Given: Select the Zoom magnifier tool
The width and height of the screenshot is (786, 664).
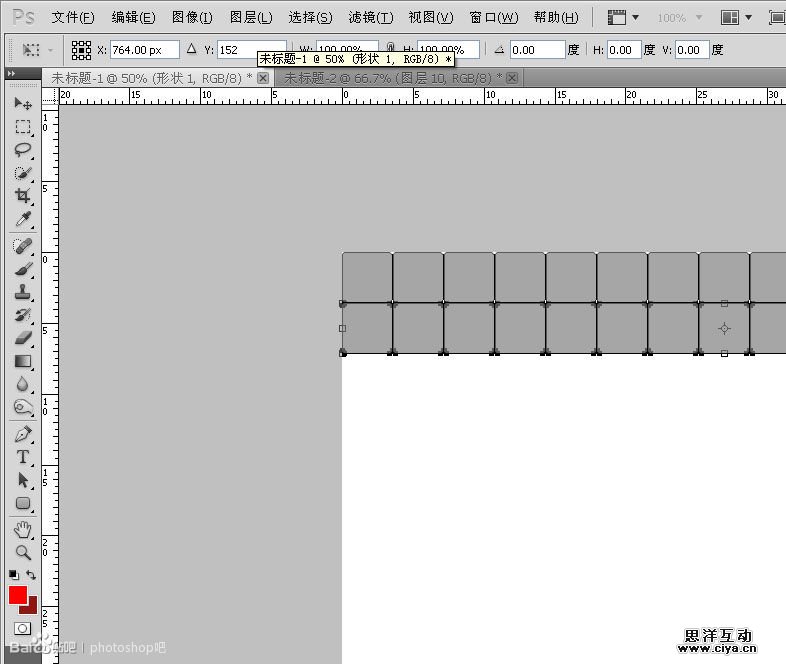Looking at the screenshot, I should pos(22,552).
